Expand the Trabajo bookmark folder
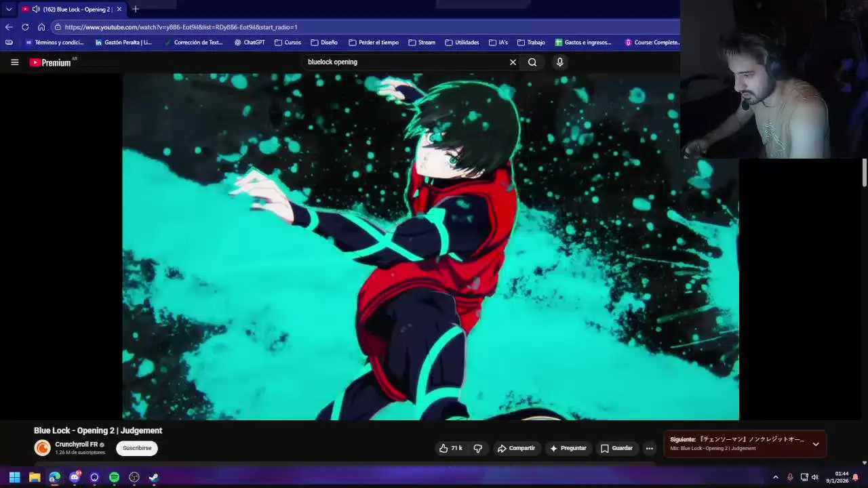The image size is (868, 488). click(x=531, y=43)
